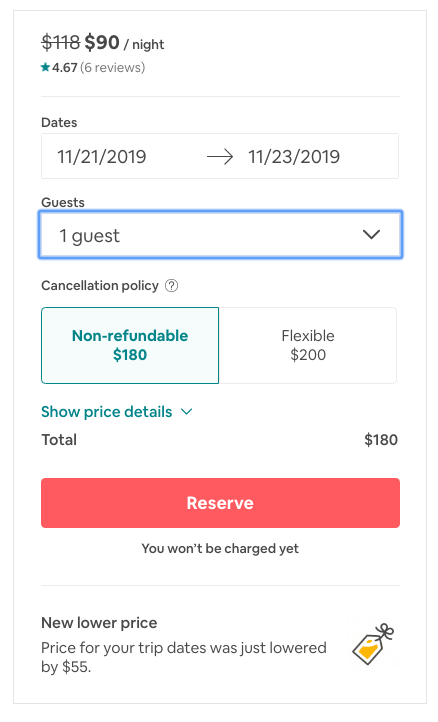This screenshot has height=722, width=438.
Task: Click the New lower price heading
Action: point(99,623)
